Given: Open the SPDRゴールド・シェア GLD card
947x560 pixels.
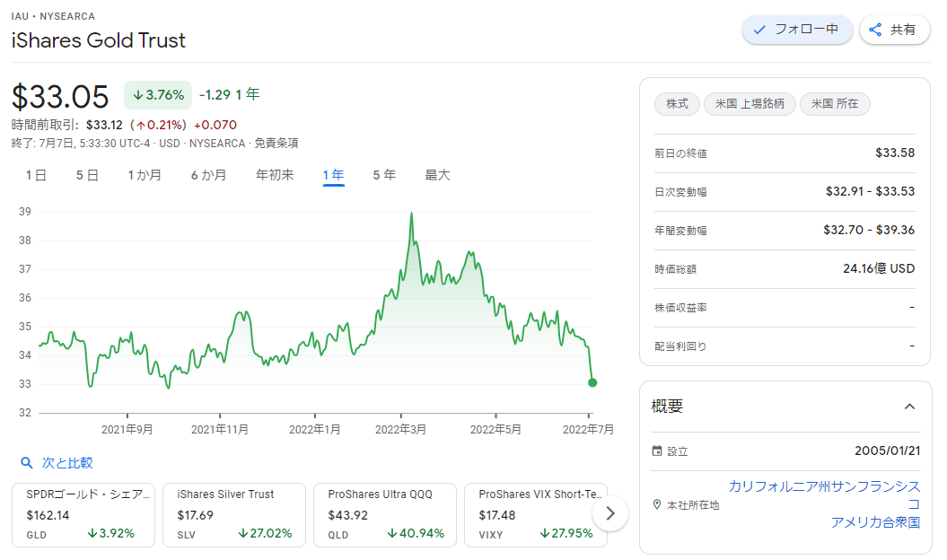Looking at the screenshot, I should point(83,515).
